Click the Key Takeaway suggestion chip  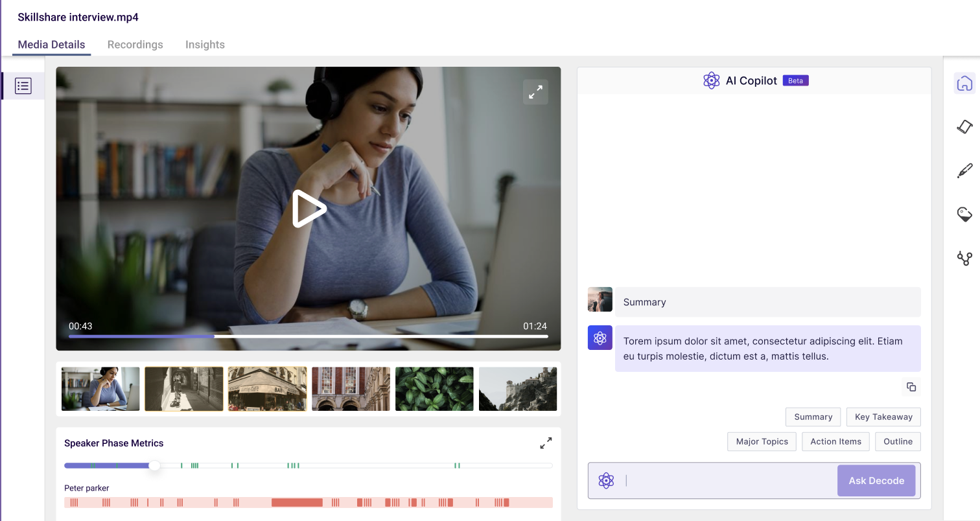coord(883,417)
